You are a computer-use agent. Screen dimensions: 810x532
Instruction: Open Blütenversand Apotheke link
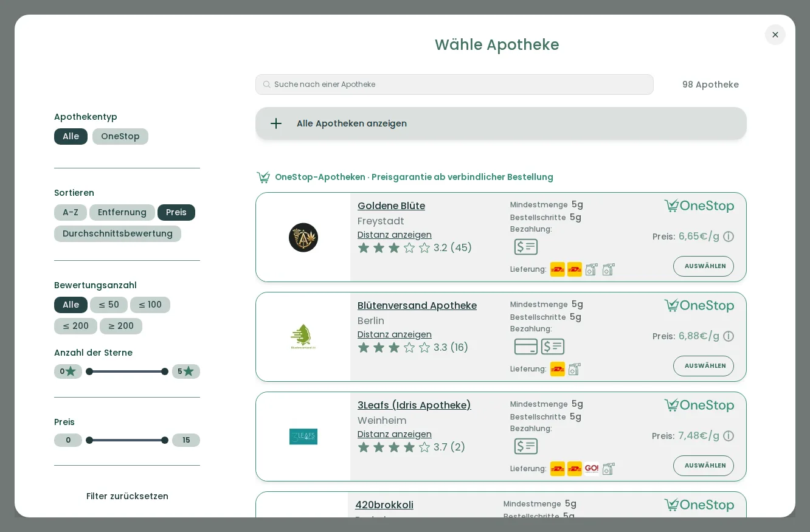click(417, 306)
